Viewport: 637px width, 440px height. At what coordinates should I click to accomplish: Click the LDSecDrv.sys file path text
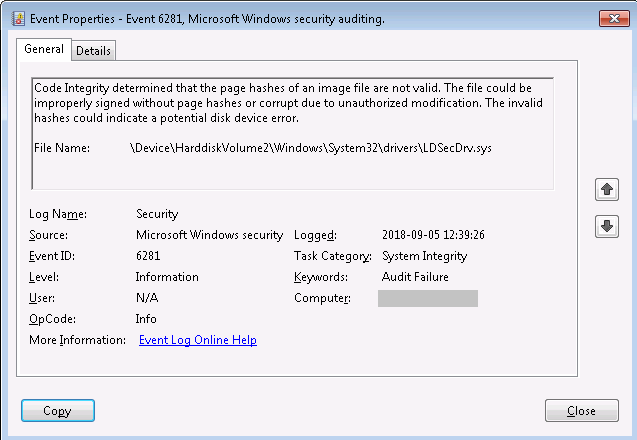(x=311, y=148)
